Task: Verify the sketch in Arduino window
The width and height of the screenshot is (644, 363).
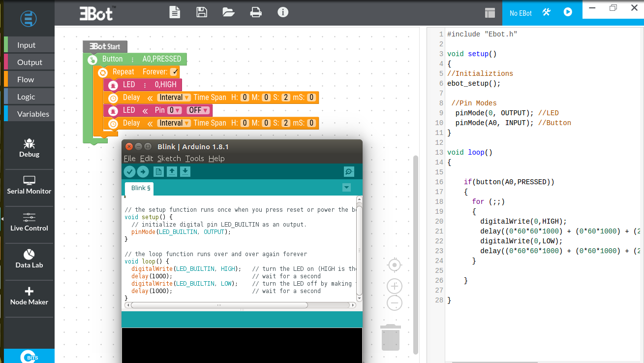Action: click(x=129, y=171)
